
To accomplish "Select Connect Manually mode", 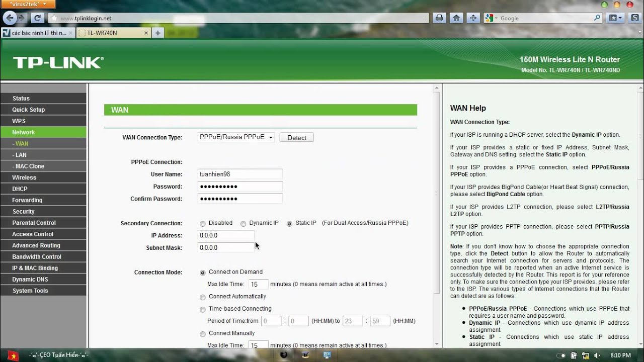I will coord(203,334).
